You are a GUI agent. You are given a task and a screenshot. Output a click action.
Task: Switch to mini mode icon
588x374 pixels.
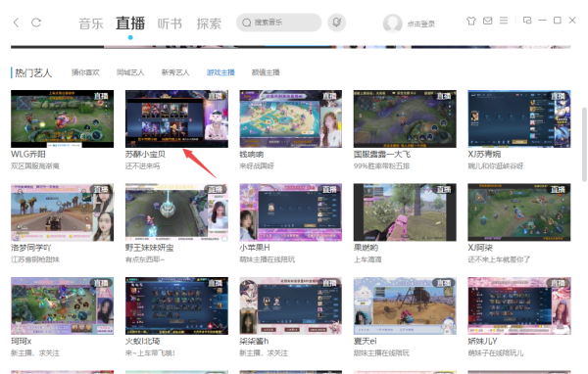[527, 21]
